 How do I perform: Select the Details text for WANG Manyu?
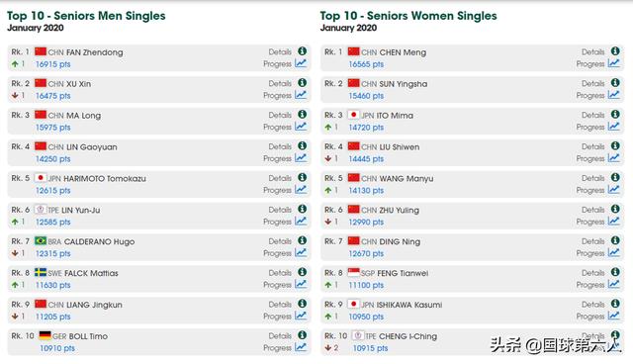[x=593, y=178]
